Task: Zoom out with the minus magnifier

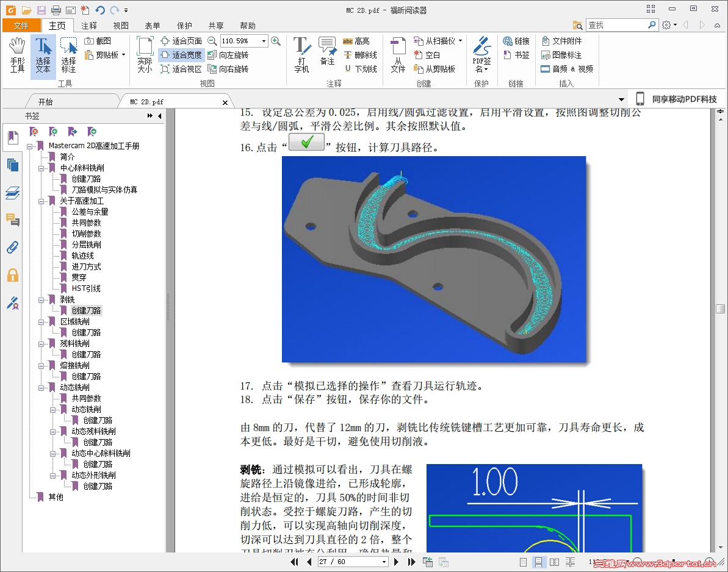Action: click(x=212, y=41)
